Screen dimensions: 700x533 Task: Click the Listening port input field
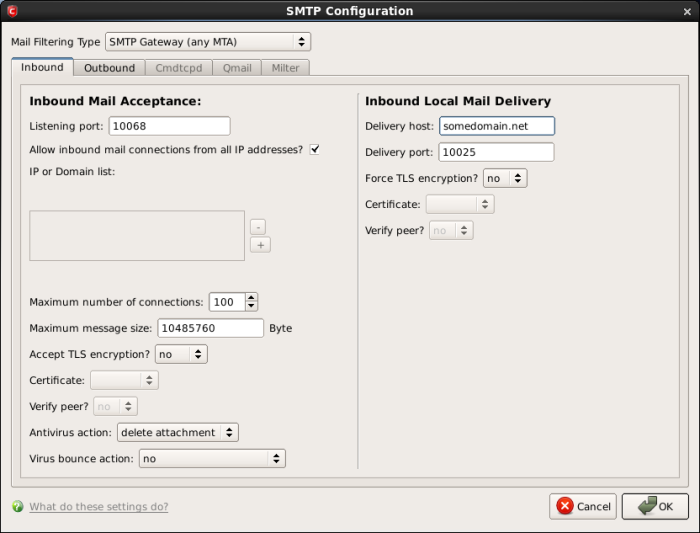pyautogui.click(x=169, y=126)
